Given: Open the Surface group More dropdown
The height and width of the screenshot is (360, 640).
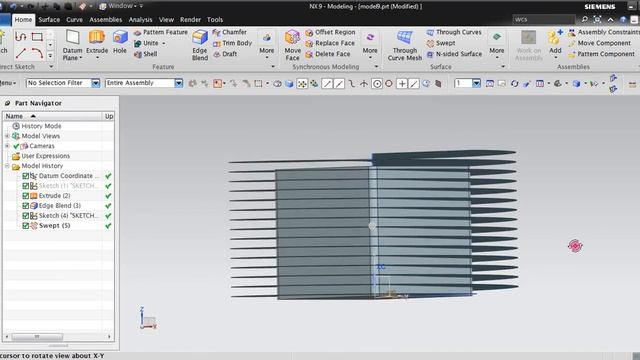Looking at the screenshot, I should tap(496, 45).
